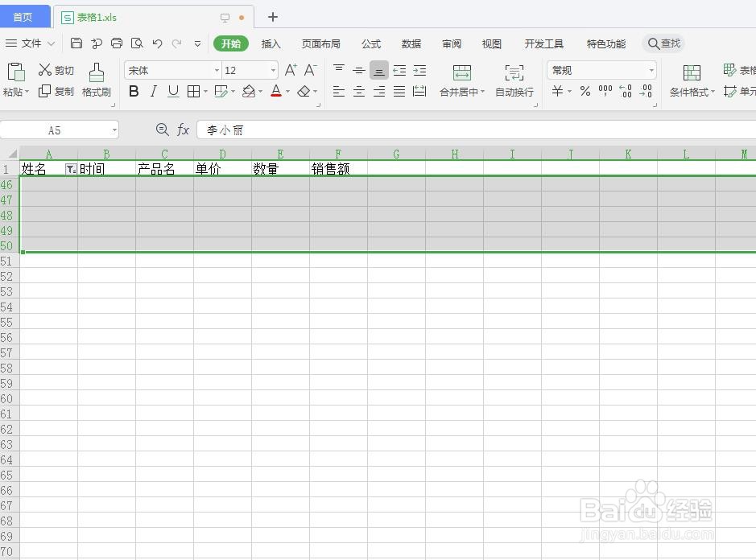The height and width of the screenshot is (560, 756).
Task: Click the Redo arrow icon
Action: click(177, 43)
